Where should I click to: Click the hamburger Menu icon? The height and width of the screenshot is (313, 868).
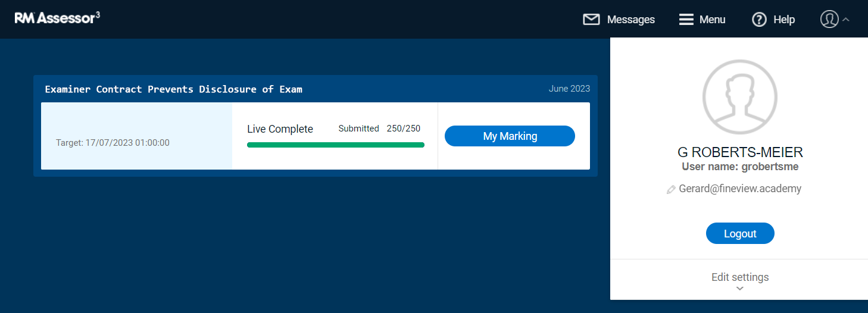[x=686, y=20]
